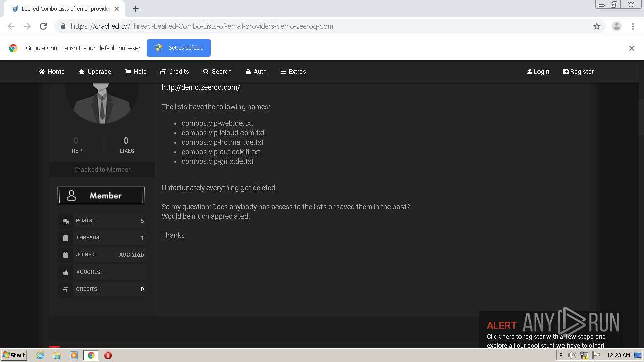Open the media player taskbar icon
This screenshot has height=362, width=644.
[74, 355]
